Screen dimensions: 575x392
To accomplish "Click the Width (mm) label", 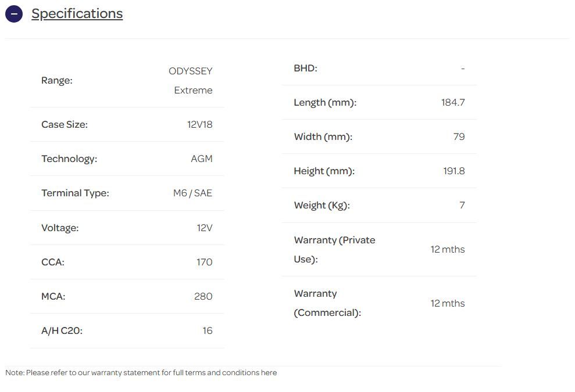I will point(323,136).
